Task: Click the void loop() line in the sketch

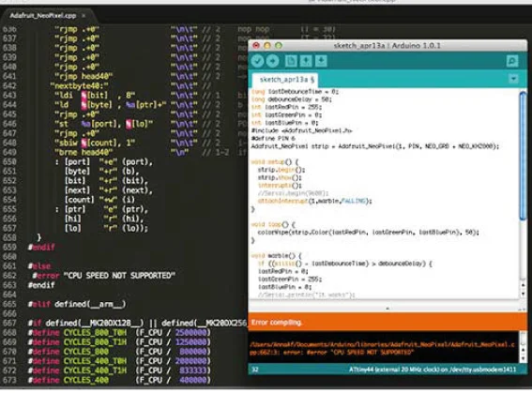Action: click(273, 224)
